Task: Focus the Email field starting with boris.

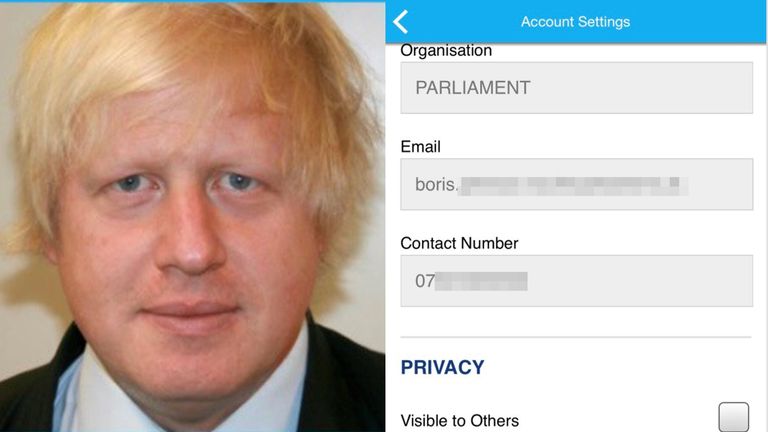Action: coord(576,184)
